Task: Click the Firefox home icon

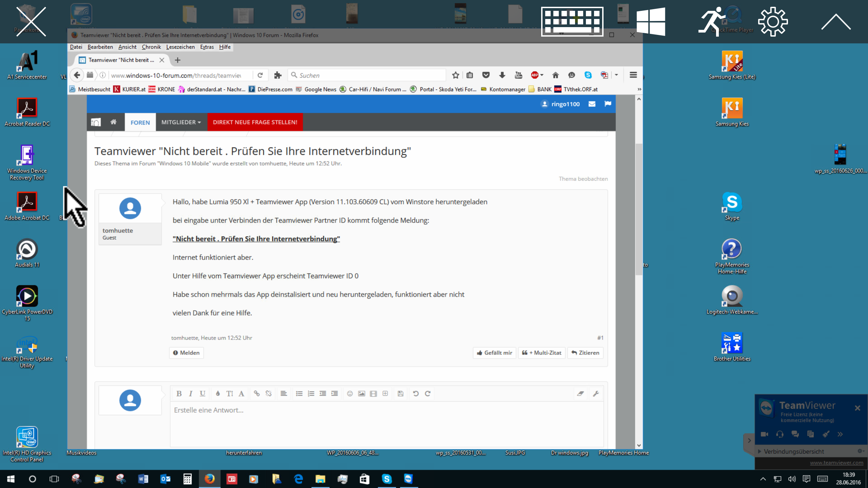Action: 555,75
